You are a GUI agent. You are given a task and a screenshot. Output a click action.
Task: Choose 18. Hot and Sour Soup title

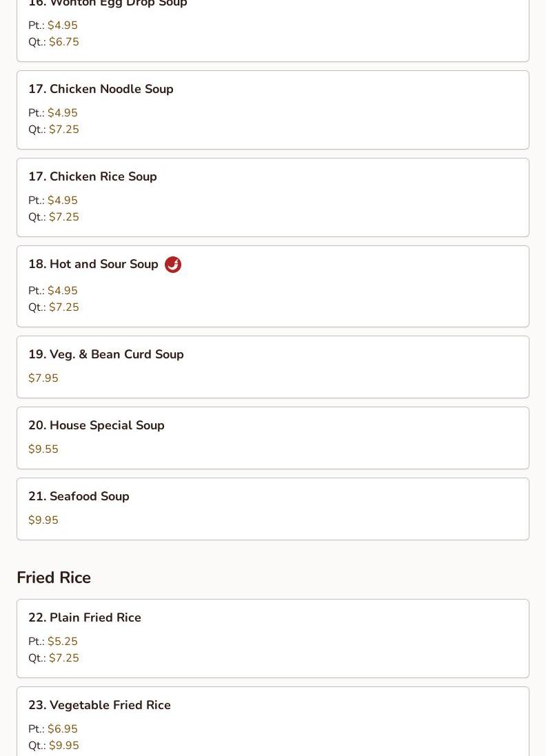93,264
